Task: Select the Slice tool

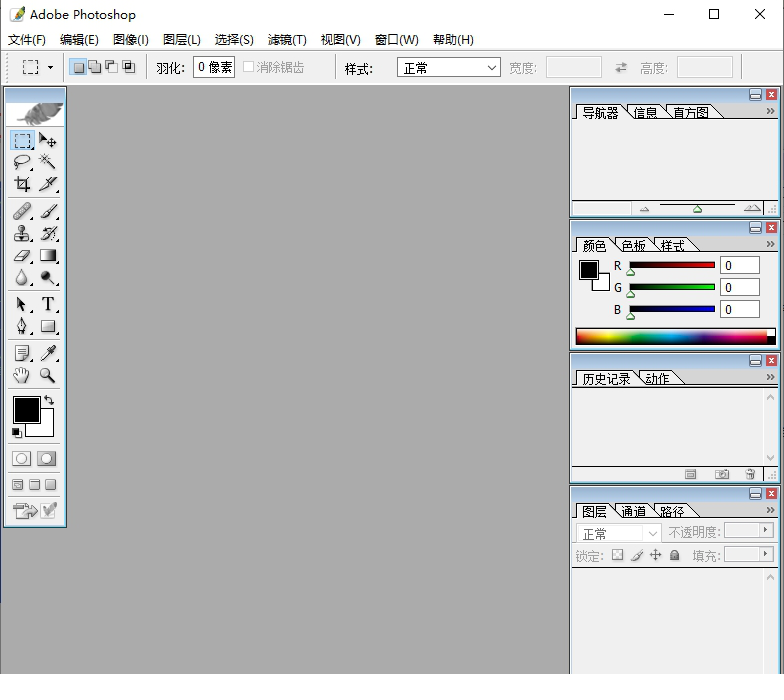Action: (48, 184)
